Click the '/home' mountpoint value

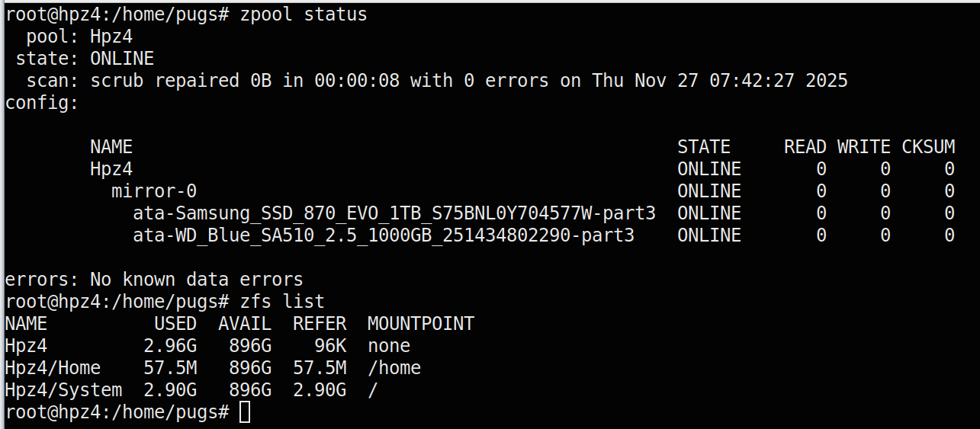click(394, 368)
